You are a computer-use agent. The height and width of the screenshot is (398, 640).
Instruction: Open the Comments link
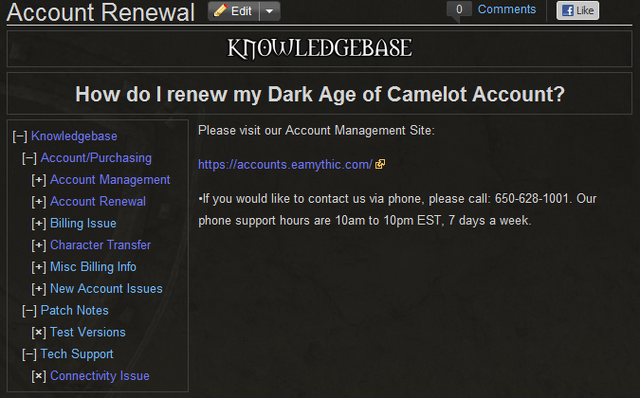tap(507, 9)
